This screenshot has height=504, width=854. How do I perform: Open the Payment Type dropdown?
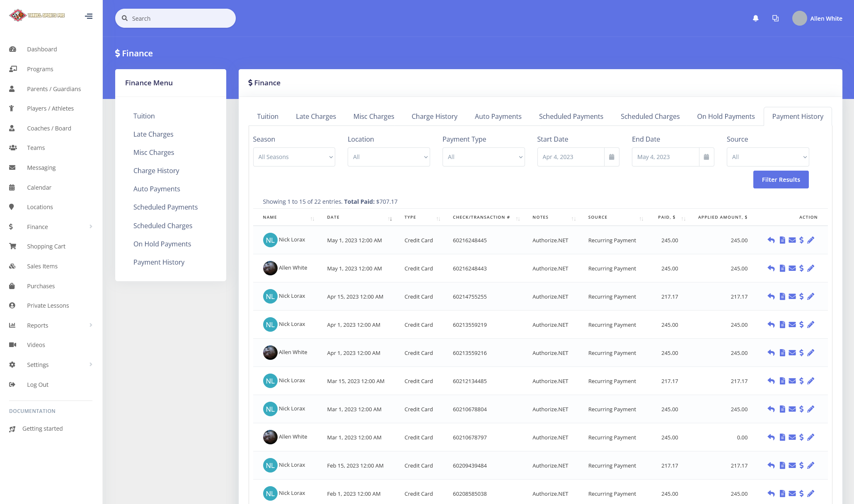point(483,157)
